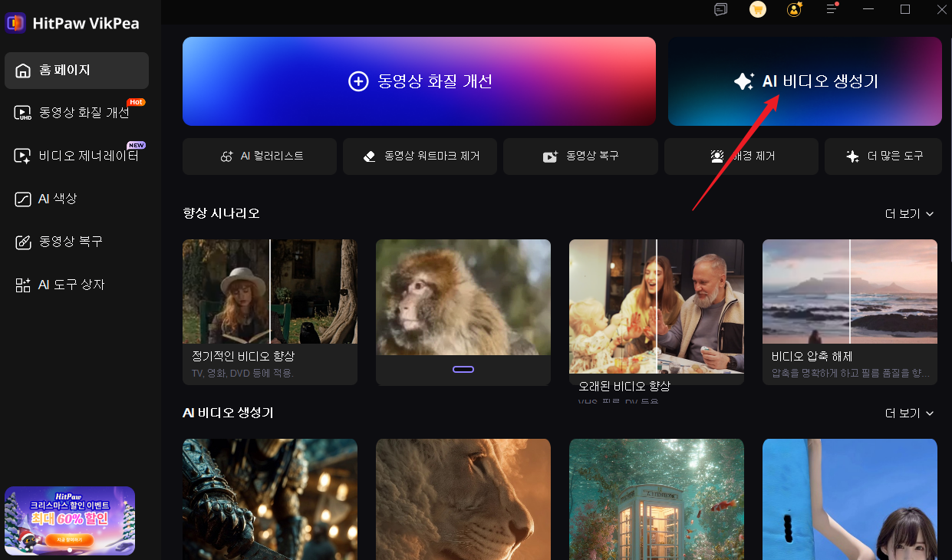Viewport: 952px width, 560px height.
Task: Open AI 색상 in the sidebar
Action: (x=77, y=199)
